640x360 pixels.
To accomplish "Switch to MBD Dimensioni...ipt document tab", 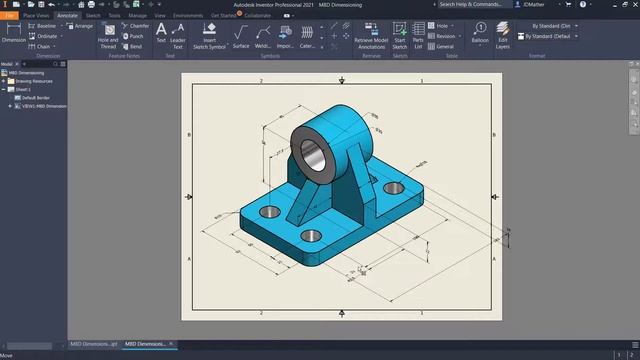I will [94, 344].
